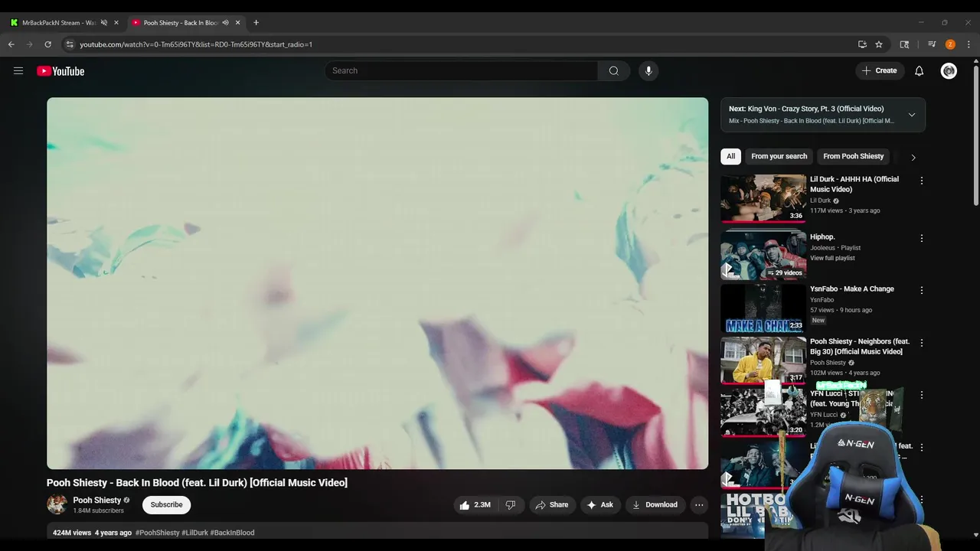The height and width of the screenshot is (551, 980).
Task: Go to the YouTube home logo
Action: (x=60, y=71)
